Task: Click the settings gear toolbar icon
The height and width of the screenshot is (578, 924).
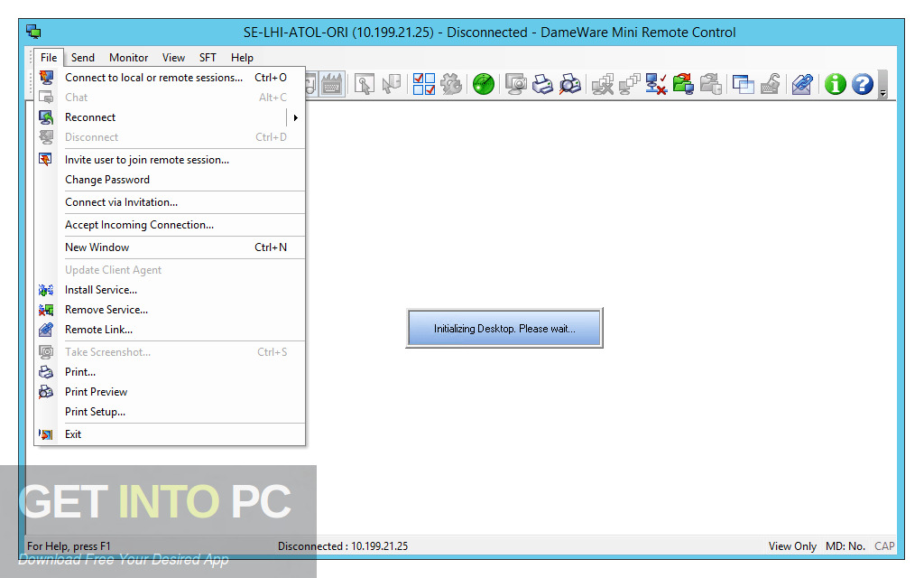Action: tap(452, 84)
